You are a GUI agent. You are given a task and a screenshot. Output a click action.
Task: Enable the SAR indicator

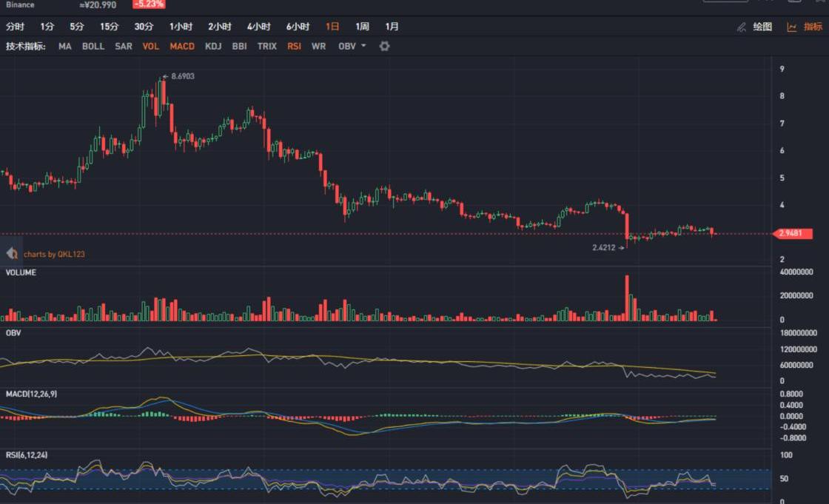(x=124, y=46)
